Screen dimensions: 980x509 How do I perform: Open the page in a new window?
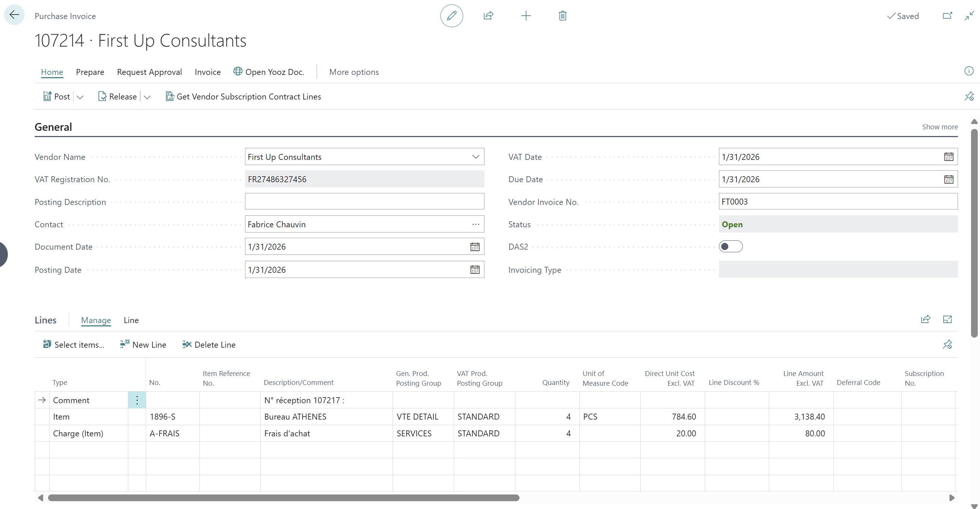(x=947, y=16)
